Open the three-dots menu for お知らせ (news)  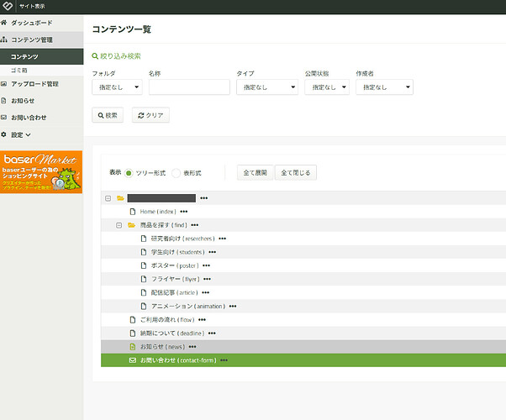[x=194, y=346]
